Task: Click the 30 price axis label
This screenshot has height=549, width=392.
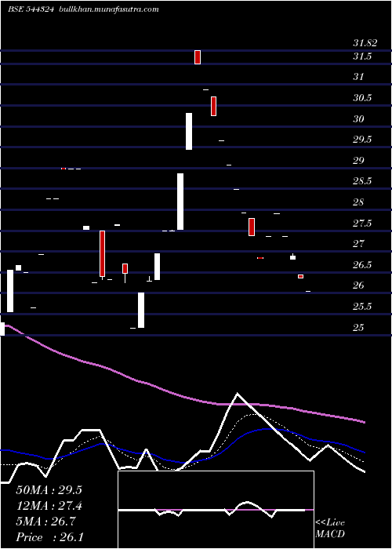Action: 358,119
